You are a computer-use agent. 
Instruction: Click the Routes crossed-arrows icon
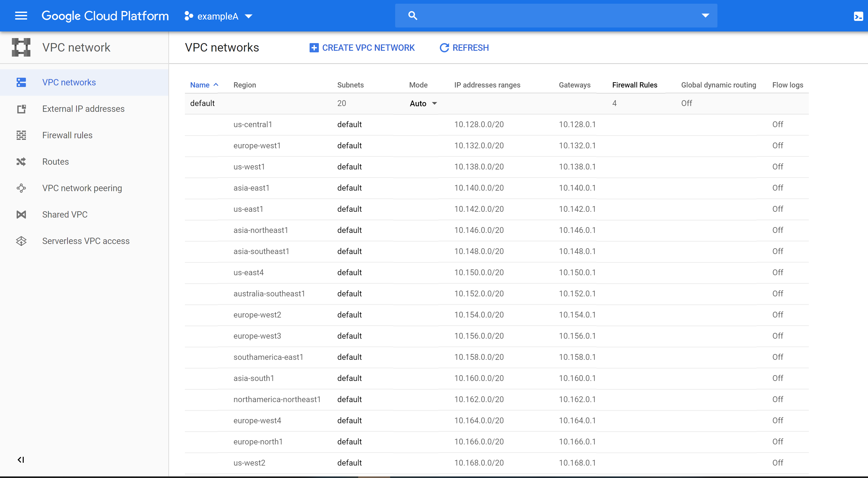tap(21, 162)
